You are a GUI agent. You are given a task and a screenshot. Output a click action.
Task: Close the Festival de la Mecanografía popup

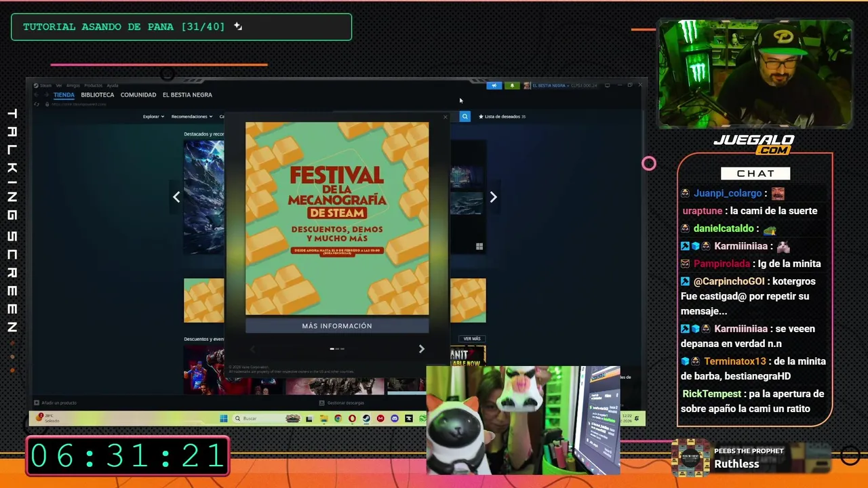(x=446, y=117)
